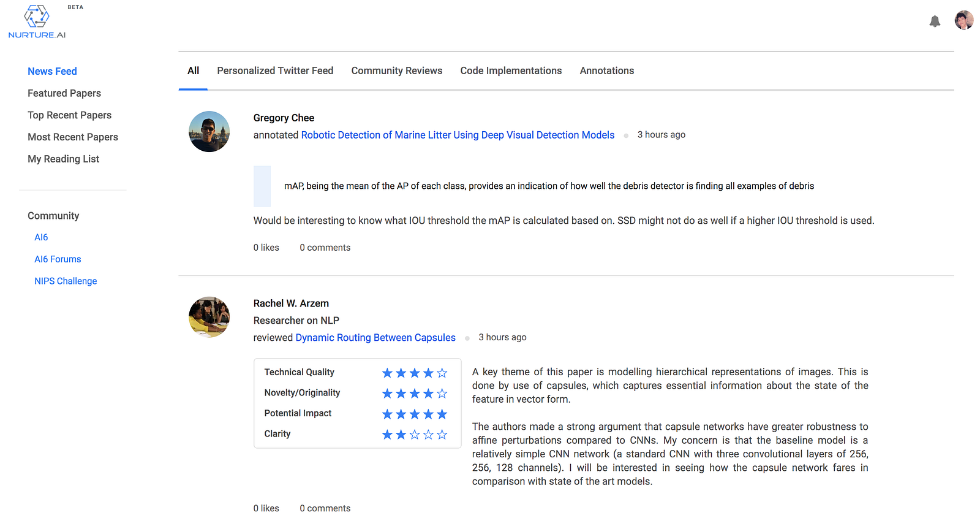Switch to the Community Reviews tab

click(x=397, y=71)
